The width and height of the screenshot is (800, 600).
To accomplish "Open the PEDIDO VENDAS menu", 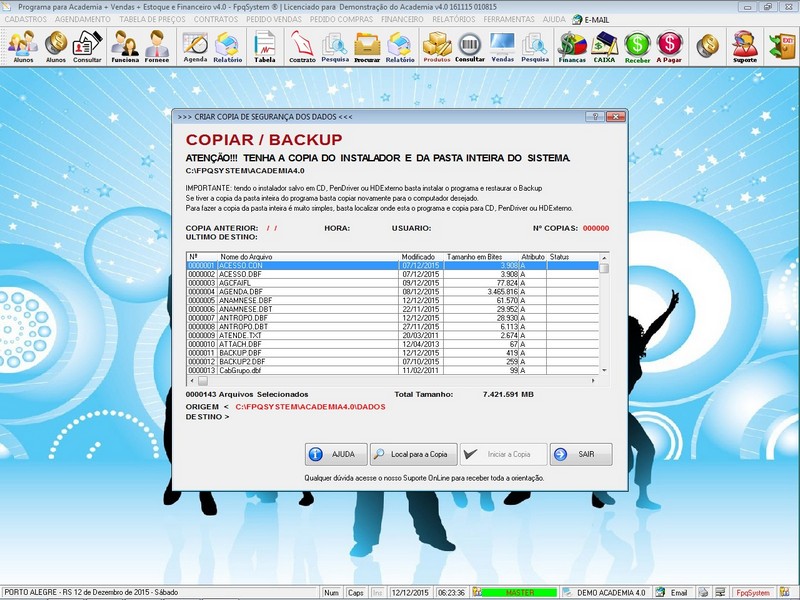I will tap(274, 19).
